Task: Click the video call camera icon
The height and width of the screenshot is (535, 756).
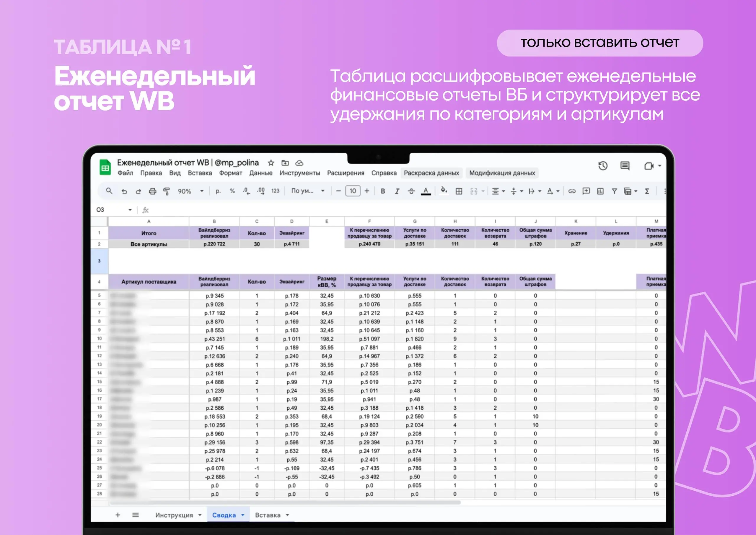Action: (x=649, y=166)
